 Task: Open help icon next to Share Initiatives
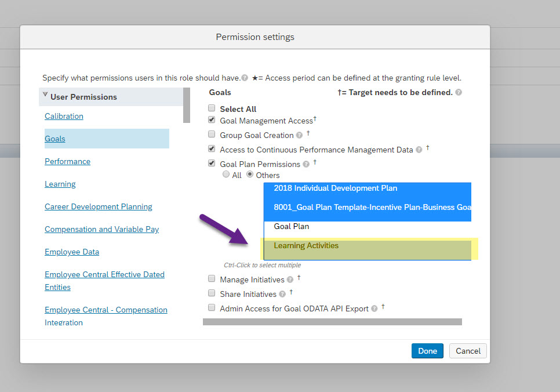click(x=282, y=294)
